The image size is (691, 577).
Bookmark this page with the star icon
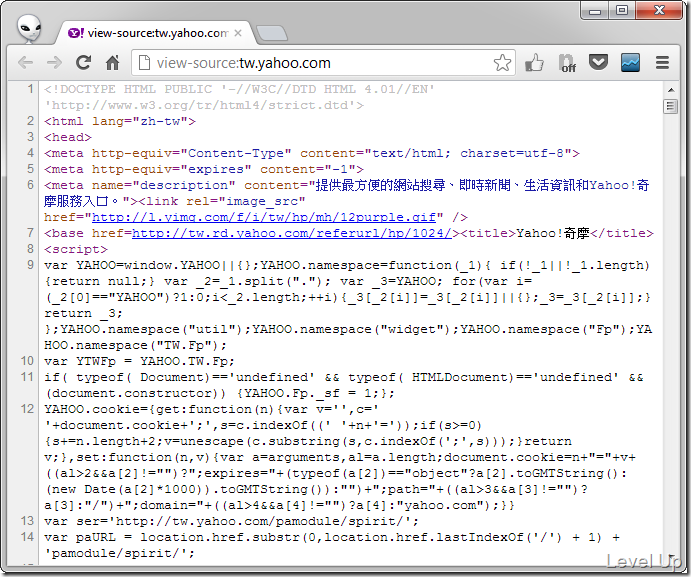(502, 63)
